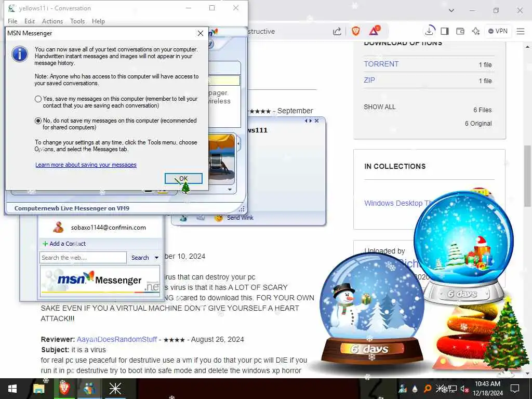The width and height of the screenshot is (532, 399).
Task: Click the MSN Messenger .net banner
Action: [x=100, y=281]
